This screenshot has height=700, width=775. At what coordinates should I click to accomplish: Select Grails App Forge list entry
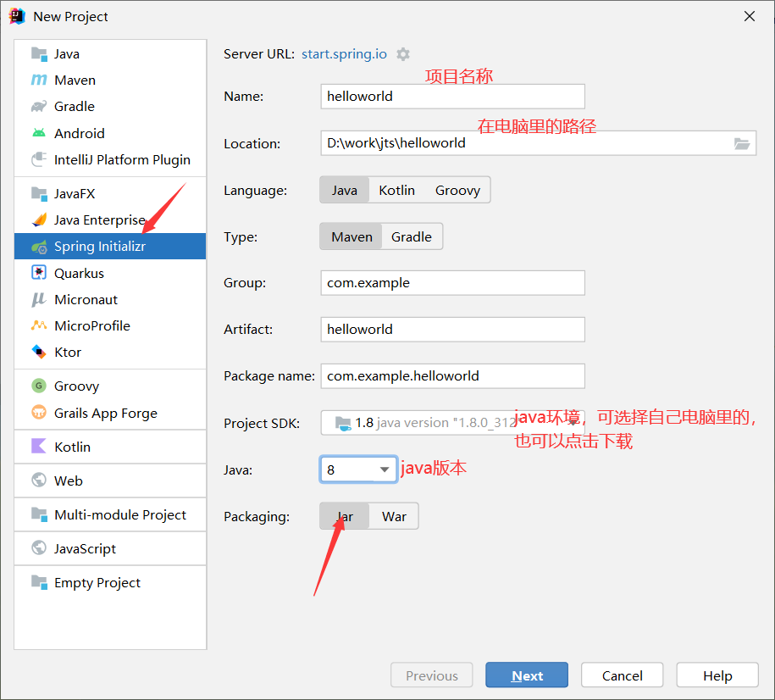tap(110, 412)
